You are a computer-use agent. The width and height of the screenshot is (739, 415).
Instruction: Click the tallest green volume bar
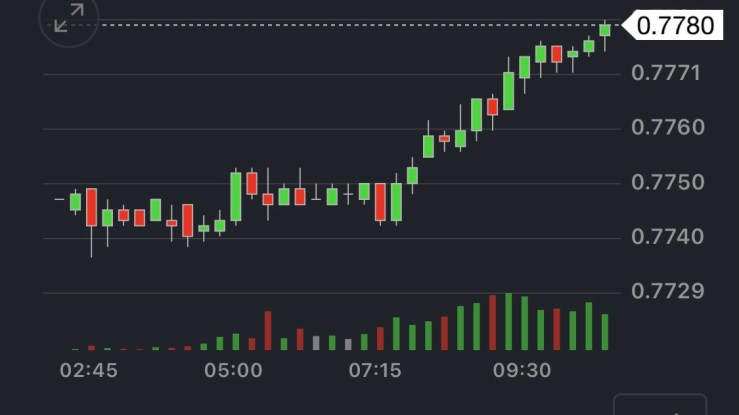click(x=509, y=322)
